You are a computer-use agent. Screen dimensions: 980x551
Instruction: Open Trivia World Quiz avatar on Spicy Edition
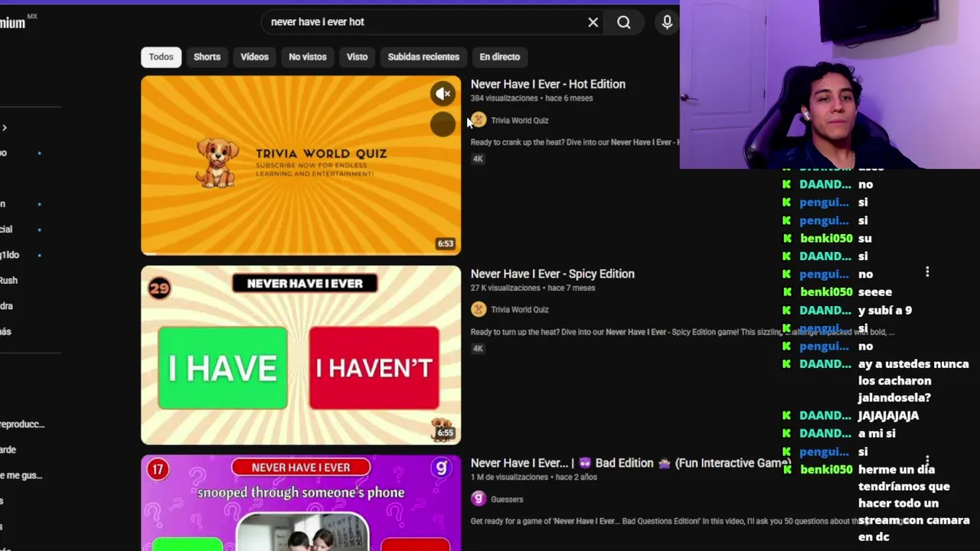pyautogui.click(x=479, y=309)
